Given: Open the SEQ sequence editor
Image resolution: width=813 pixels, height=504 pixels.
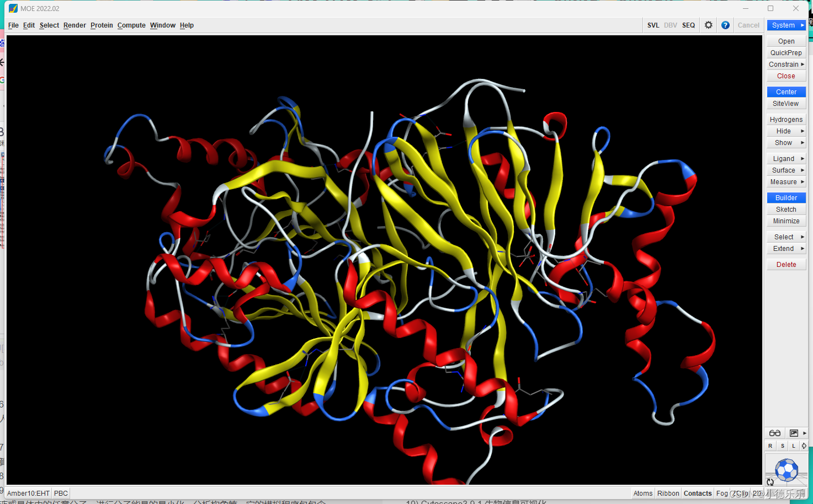Looking at the screenshot, I should 688,25.
